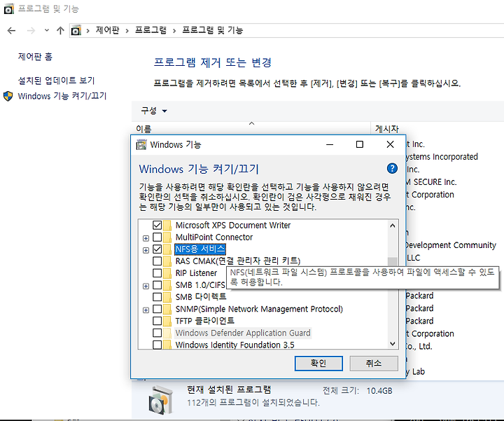Click the folder icon beside MultiPoint Connector

pos(167,237)
